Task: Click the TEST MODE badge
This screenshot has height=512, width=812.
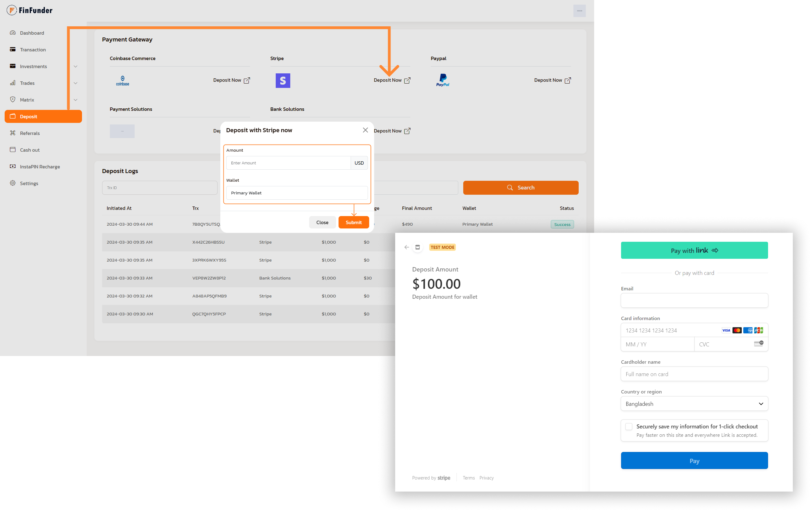Action: tap(443, 247)
